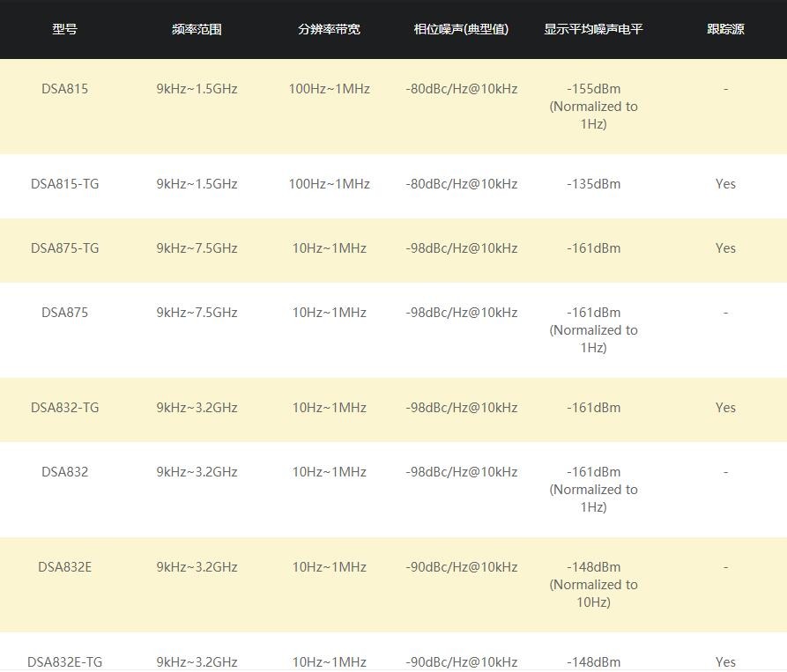The image size is (787, 672).
Task: Open the DSA832E-TG model entry
Action: tap(64, 662)
